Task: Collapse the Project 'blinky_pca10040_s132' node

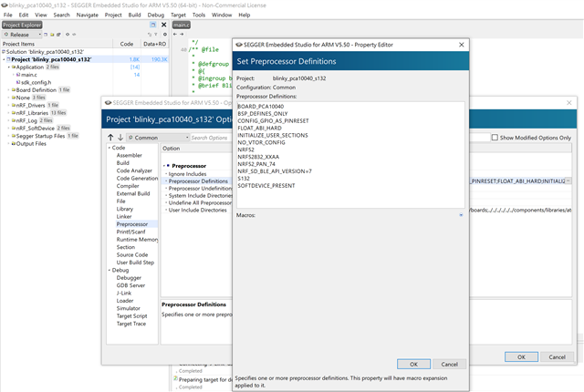Action: 4,59
